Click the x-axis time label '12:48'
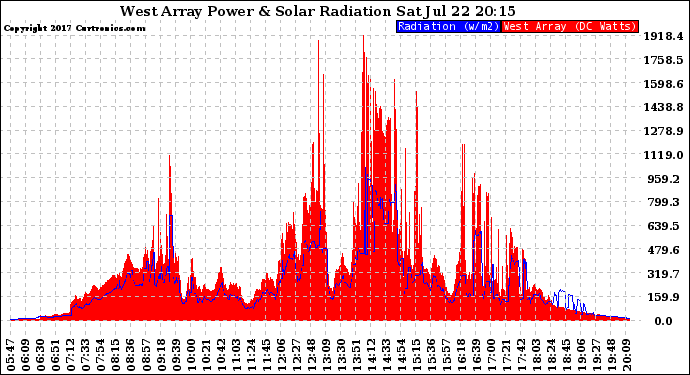690x375 pixels. pos(311,355)
